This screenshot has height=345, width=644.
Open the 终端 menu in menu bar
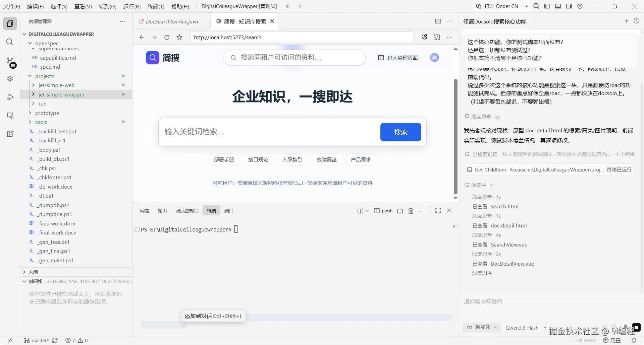pyautogui.click(x=156, y=6)
